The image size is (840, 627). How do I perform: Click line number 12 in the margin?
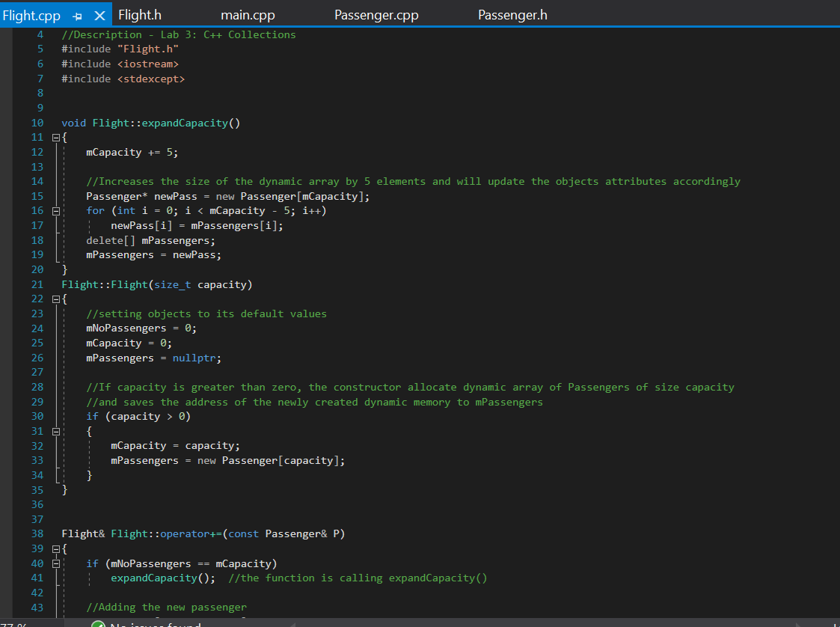[x=37, y=152]
